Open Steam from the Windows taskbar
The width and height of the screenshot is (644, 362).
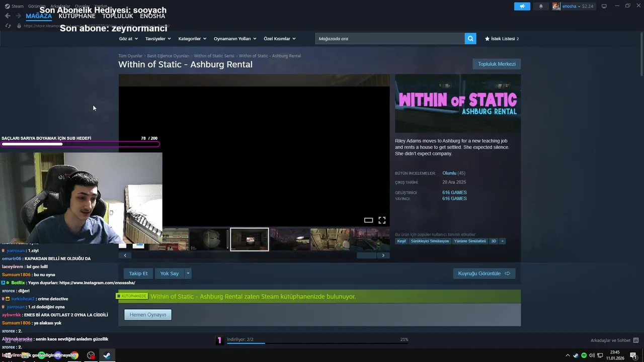pos(107,355)
